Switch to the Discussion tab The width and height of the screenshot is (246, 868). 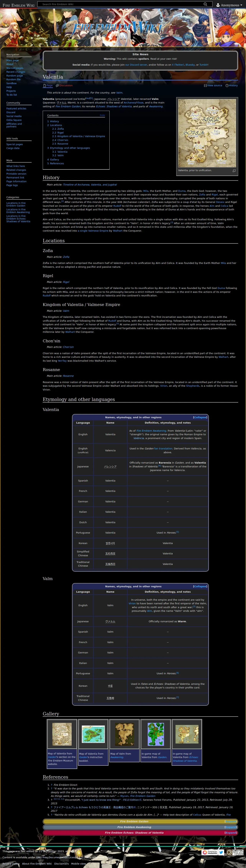point(66,86)
